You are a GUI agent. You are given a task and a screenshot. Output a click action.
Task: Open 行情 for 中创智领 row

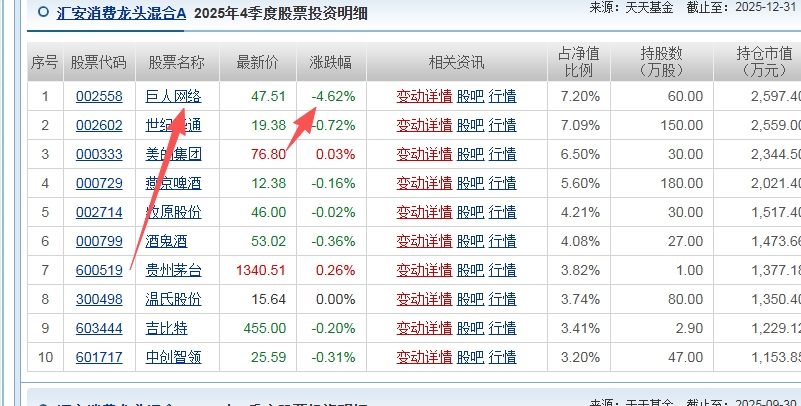tap(503, 357)
